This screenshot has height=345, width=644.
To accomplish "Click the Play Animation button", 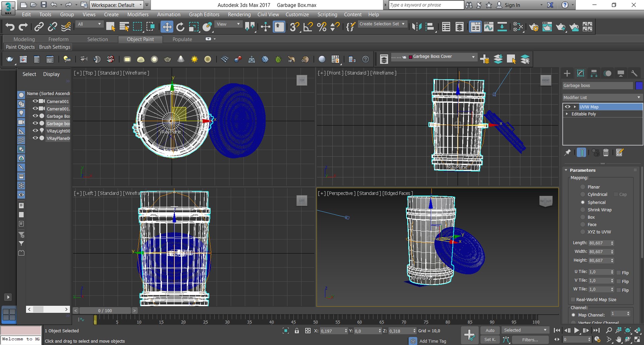I will coord(576,330).
